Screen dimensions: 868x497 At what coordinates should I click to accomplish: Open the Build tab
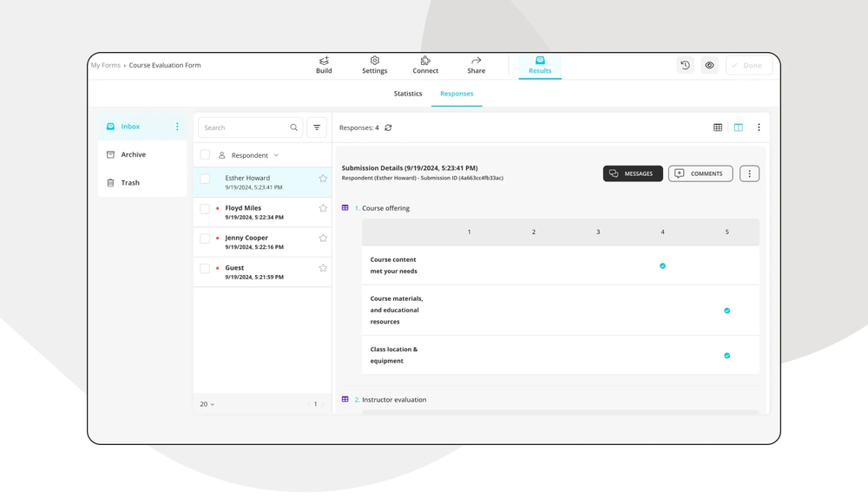point(324,65)
